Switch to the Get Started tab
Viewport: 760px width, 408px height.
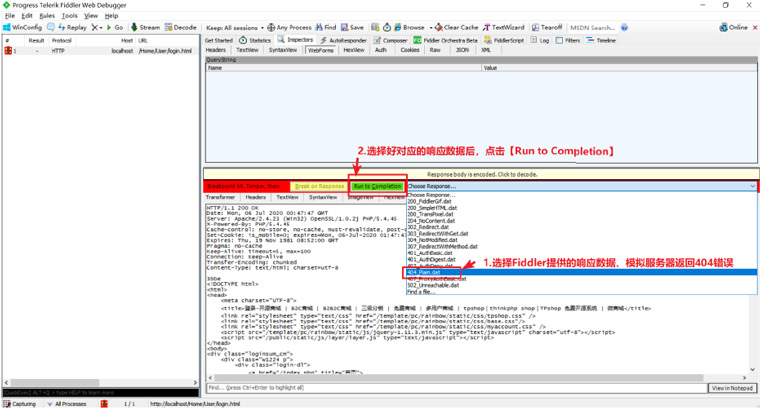click(219, 40)
